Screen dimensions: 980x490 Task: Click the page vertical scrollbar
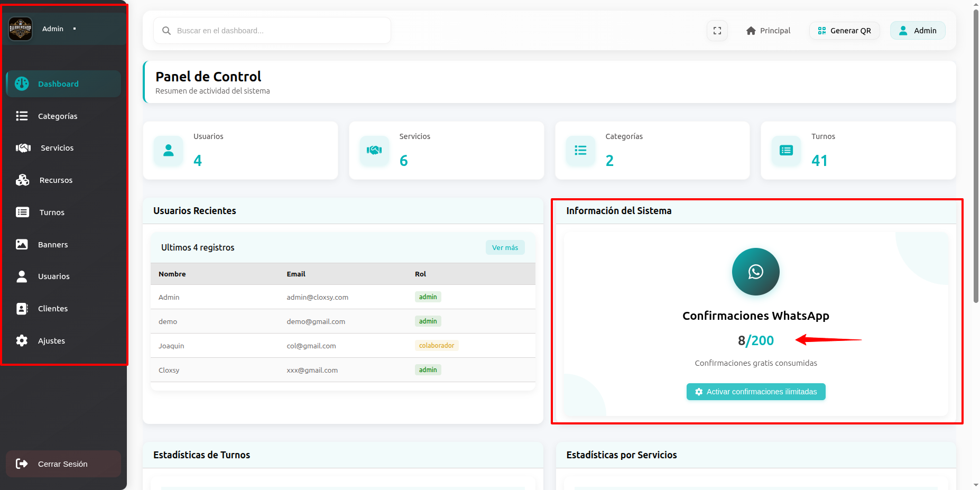pos(976,159)
